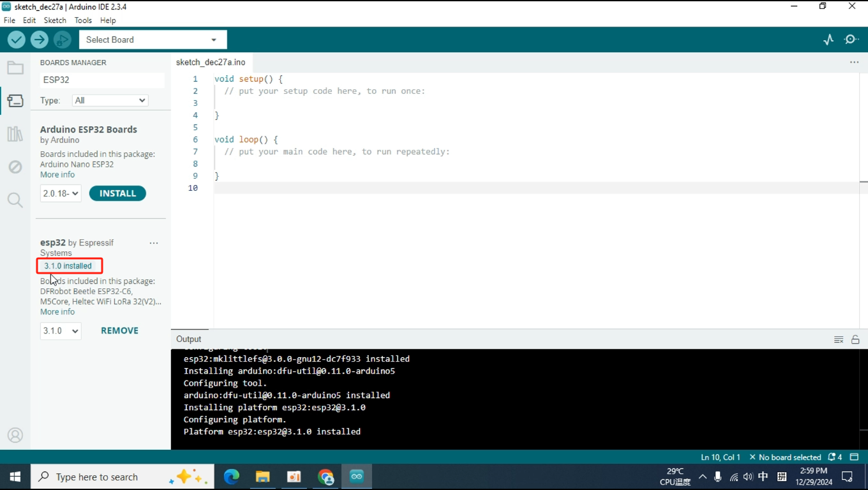
Task: Start Debugging with the debug toolbar icon
Action: (x=62, y=40)
